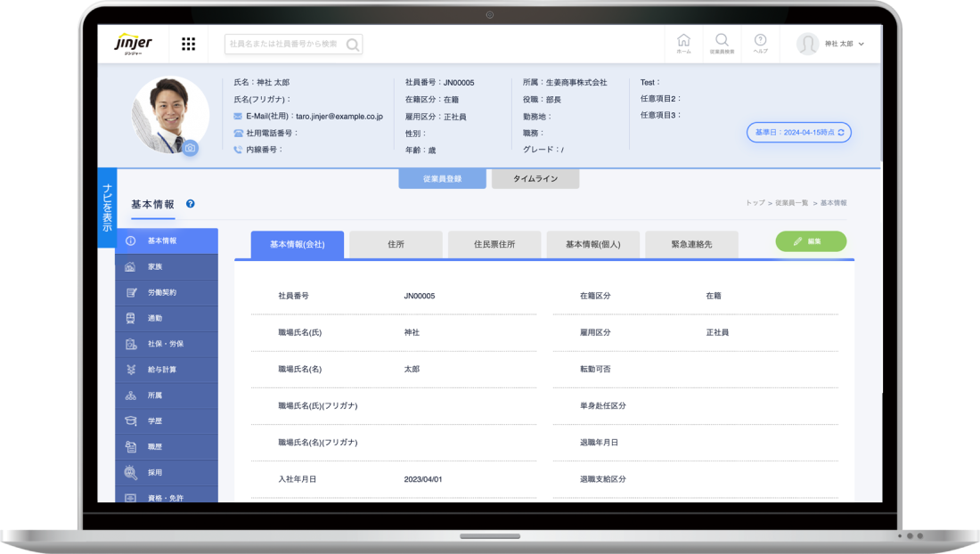980x554 pixels.
Task: Select the 従業員登録 view button
Action: tap(442, 179)
